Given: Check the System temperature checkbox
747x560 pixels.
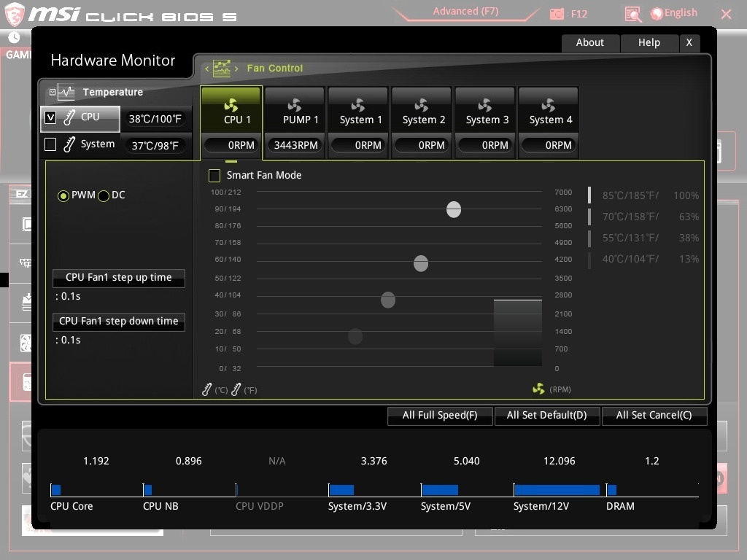Looking at the screenshot, I should tap(50, 144).
